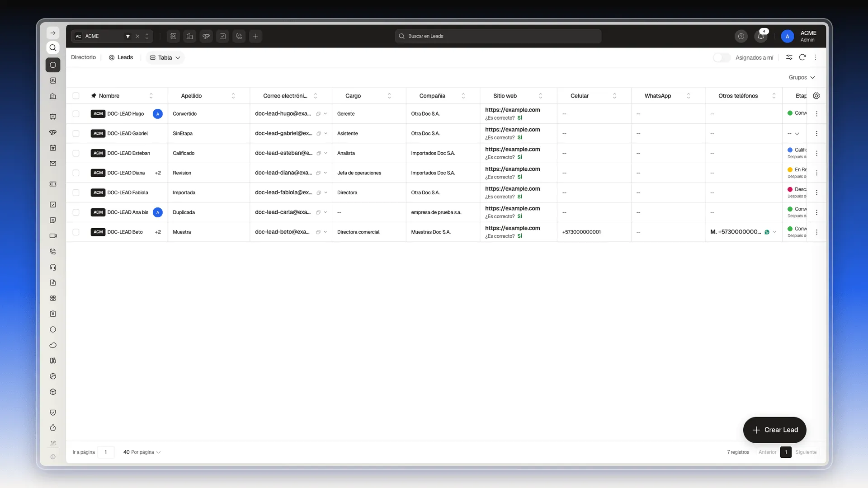This screenshot has height=488, width=868.
Task: Open the phone calls icon in the top toolbar
Action: pos(239,36)
